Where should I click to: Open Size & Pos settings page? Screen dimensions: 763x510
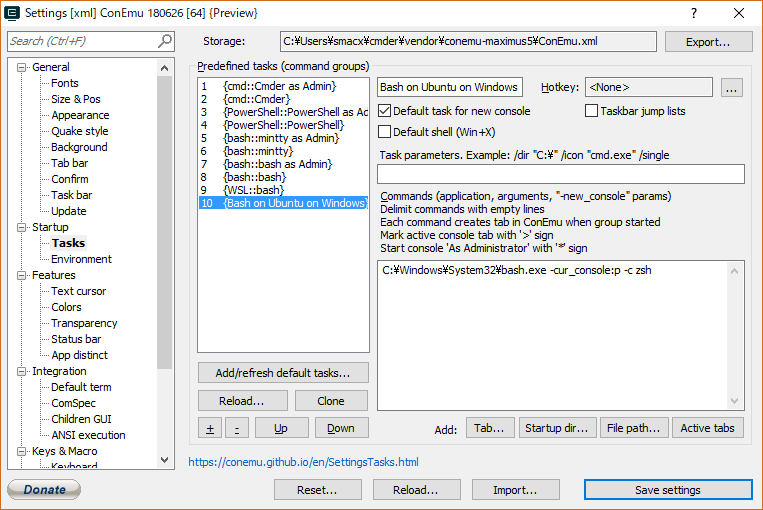(76, 99)
